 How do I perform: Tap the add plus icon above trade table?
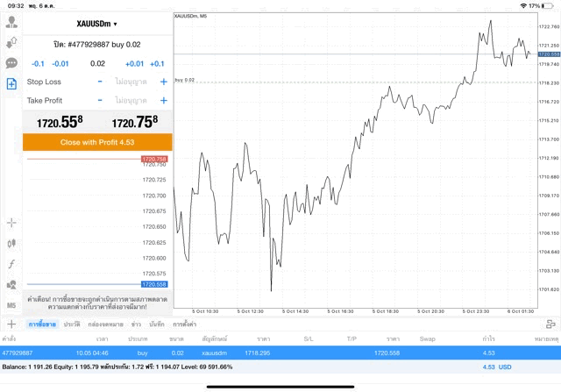click(x=10, y=324)
